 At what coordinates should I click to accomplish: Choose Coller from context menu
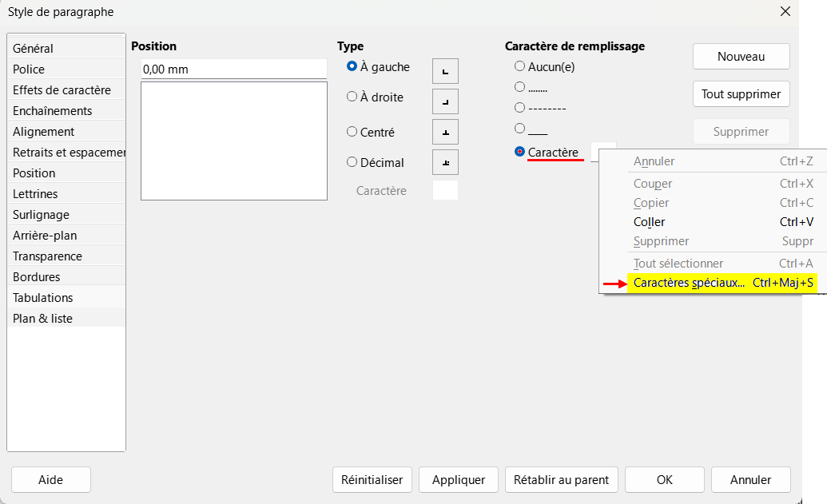723,222
